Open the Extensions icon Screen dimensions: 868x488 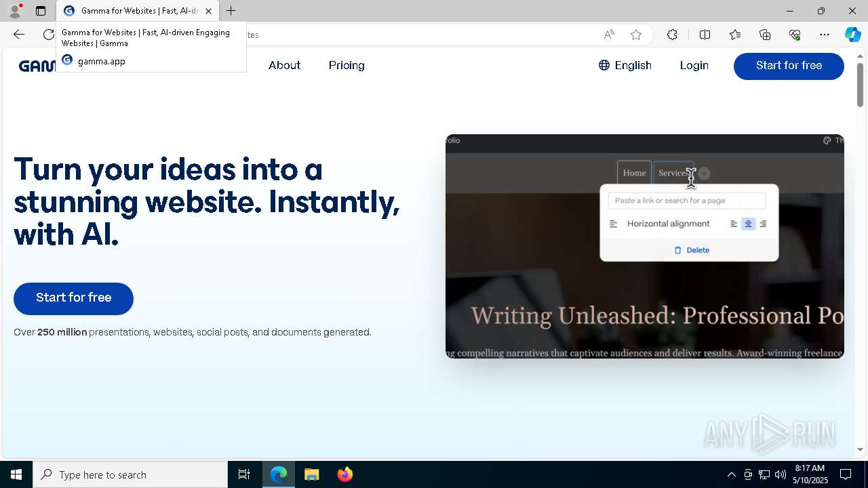pos(672,35)
